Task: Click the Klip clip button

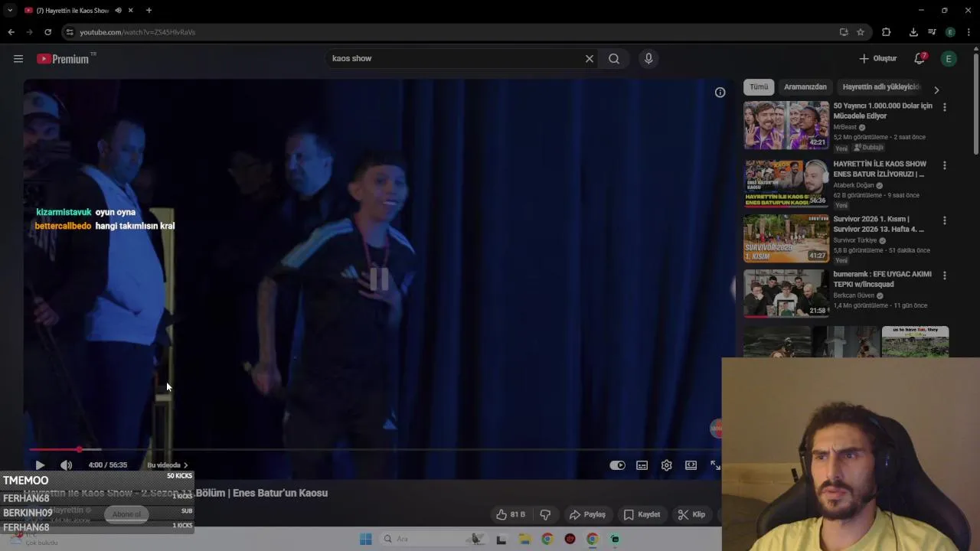Action: pyautogui.click(x=691, y=514)
